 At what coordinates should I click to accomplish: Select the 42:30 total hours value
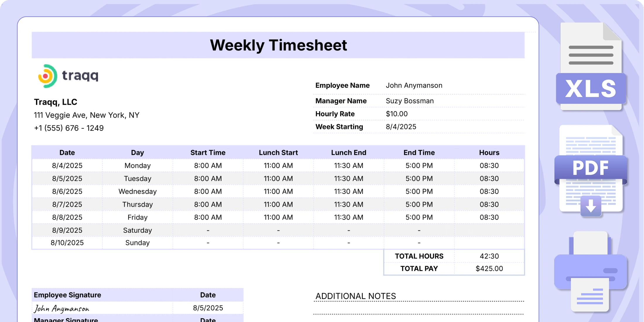(x=489, y=256)
